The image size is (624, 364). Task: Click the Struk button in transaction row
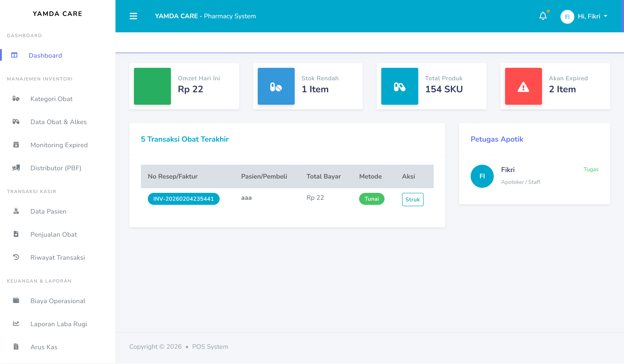pyautogui.click(x=412, y=199)
